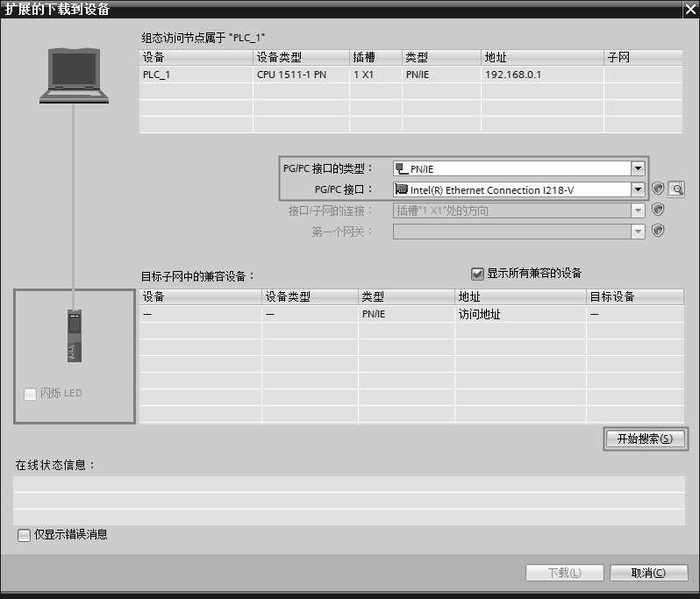Click the 访问地址 cell in compatible devices
This screenshot has height=599, width=700.
(520, 314)
